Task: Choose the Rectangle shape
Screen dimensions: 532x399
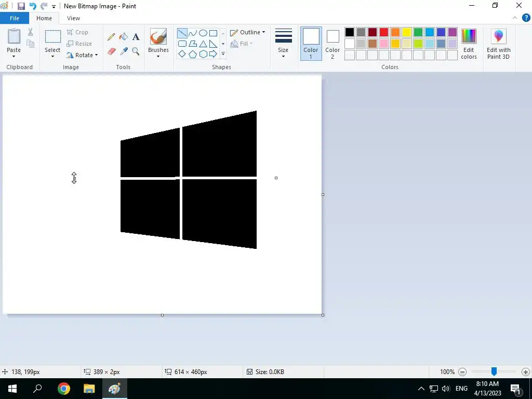Action: 213,33
